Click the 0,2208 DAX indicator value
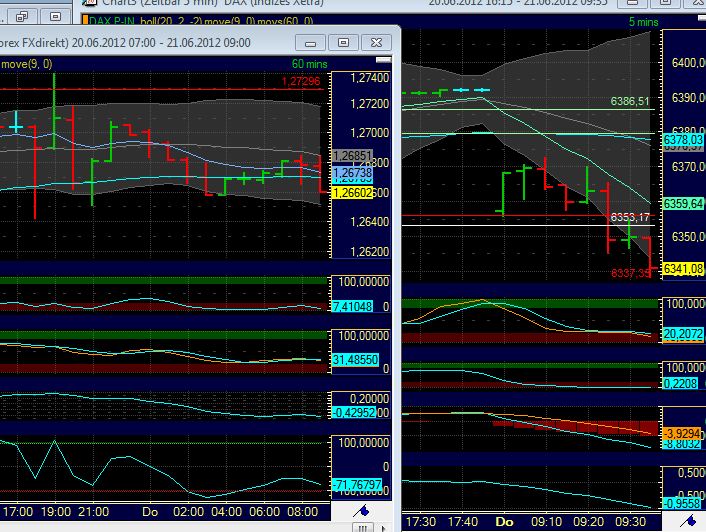The image size is (706, 532). (x=681, y=383)
